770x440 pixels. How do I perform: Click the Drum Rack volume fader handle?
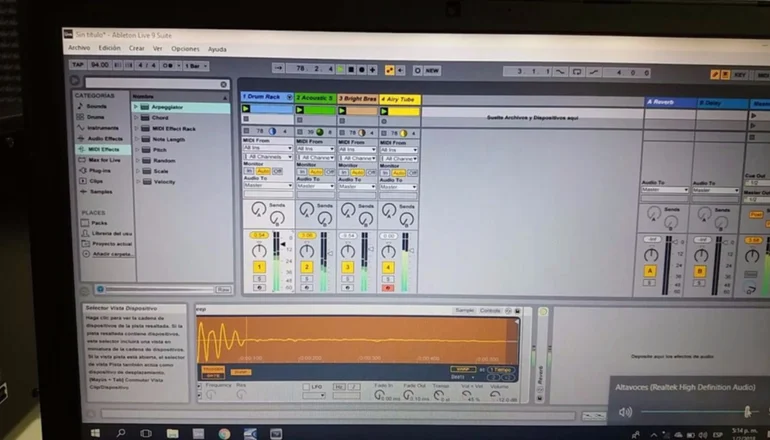coord(283,244)
